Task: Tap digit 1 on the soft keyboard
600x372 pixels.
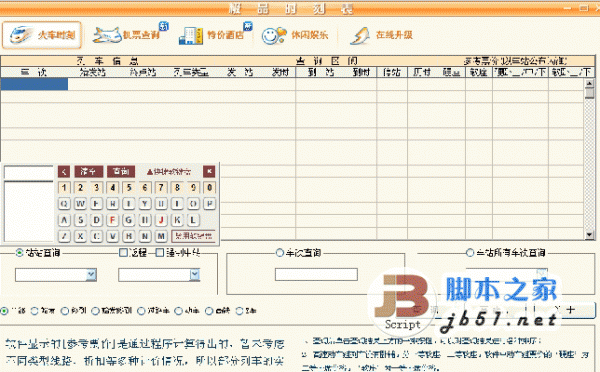Action: tap(64, 188)
